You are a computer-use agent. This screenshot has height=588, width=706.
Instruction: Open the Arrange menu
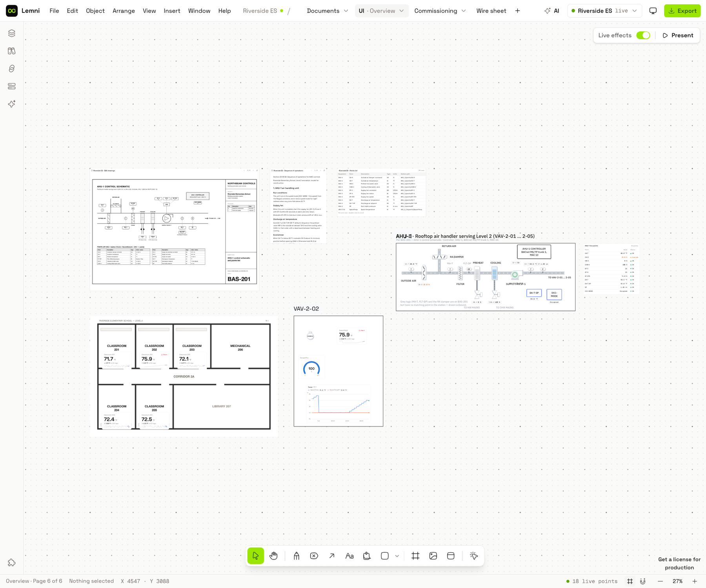coord(124,11)
